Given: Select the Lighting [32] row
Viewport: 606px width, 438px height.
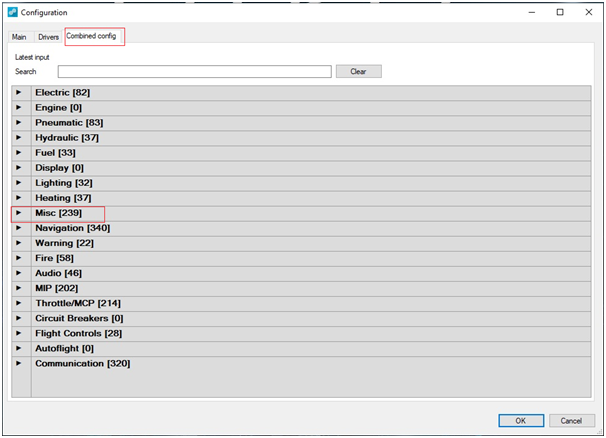Looking at the screenshot, I should pos(311,183).
